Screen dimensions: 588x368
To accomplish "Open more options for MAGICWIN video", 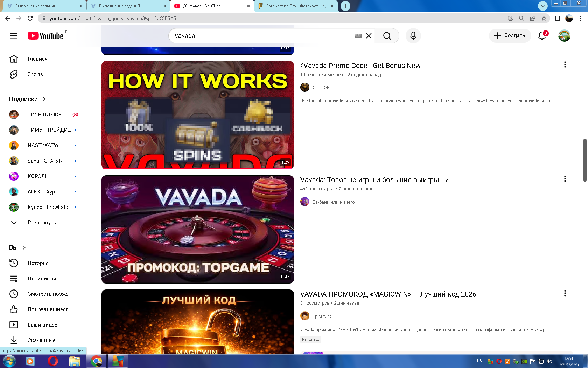I will [565, 293].
